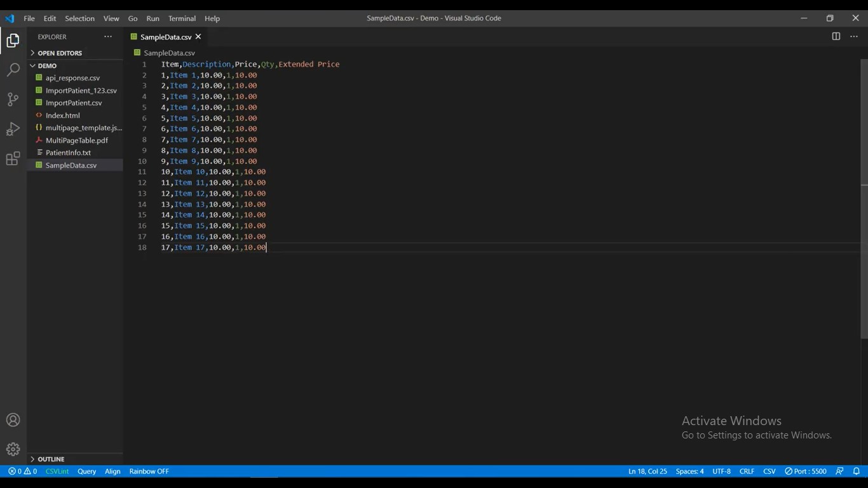Open the Explorer view in activity bar
868x488 pixels.
(13, 41)
